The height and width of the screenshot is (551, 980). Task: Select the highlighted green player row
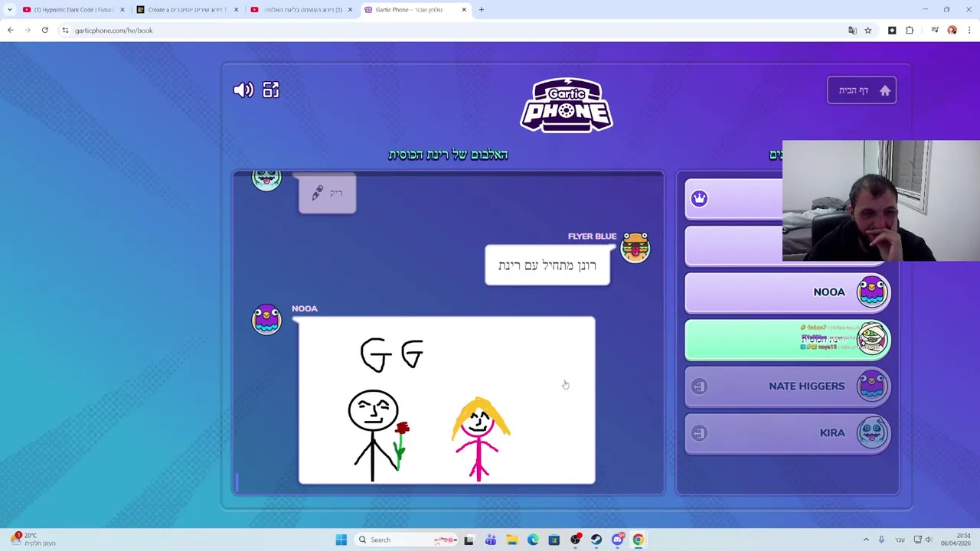(788, 339)
